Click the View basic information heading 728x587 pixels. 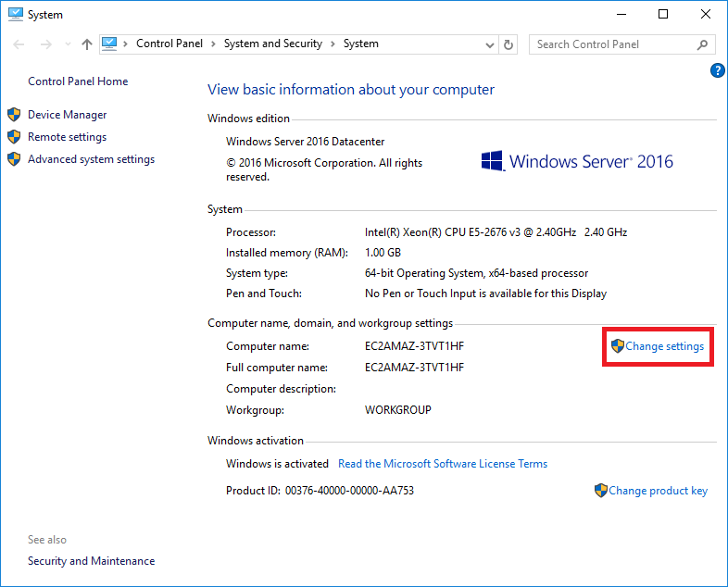pos(351,90)
